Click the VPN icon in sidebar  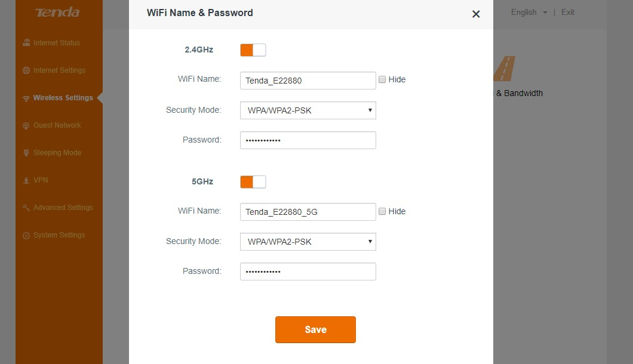click(x=26, y=181)
